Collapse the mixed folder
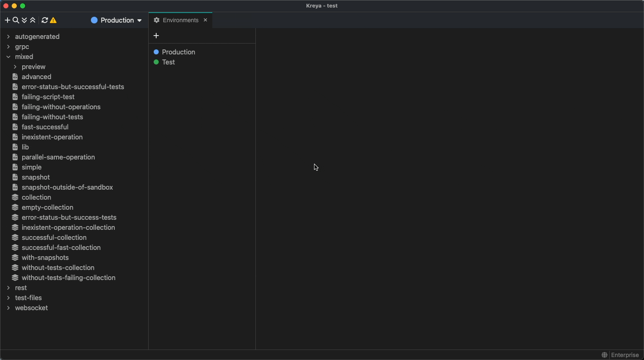 click(x=8, y=57)
